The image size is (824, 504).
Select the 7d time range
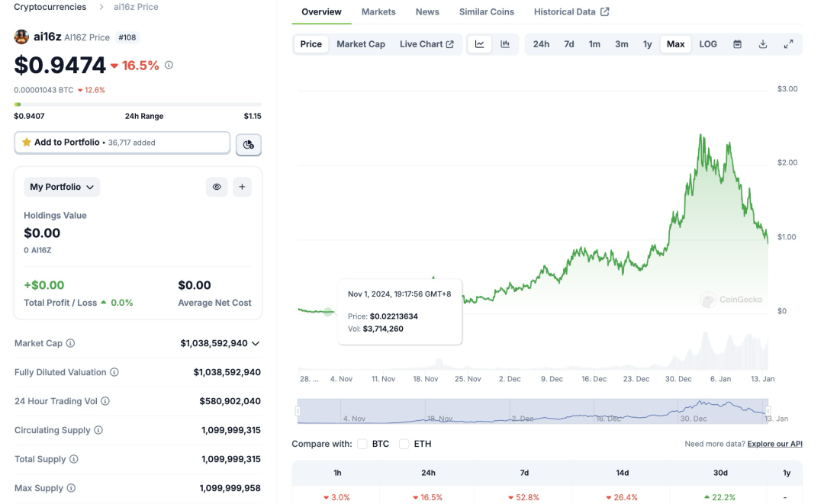click(x=569, y=44)
